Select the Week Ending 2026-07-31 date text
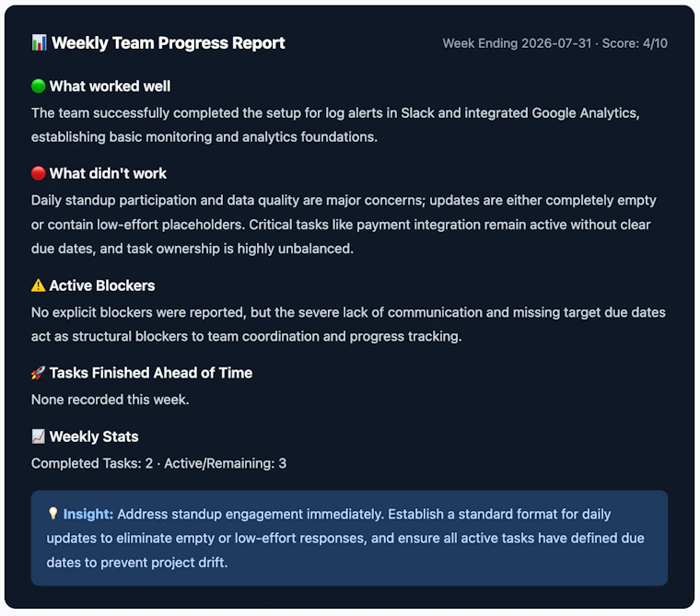Screen dimensions: 700x616 tap(517, 43)
